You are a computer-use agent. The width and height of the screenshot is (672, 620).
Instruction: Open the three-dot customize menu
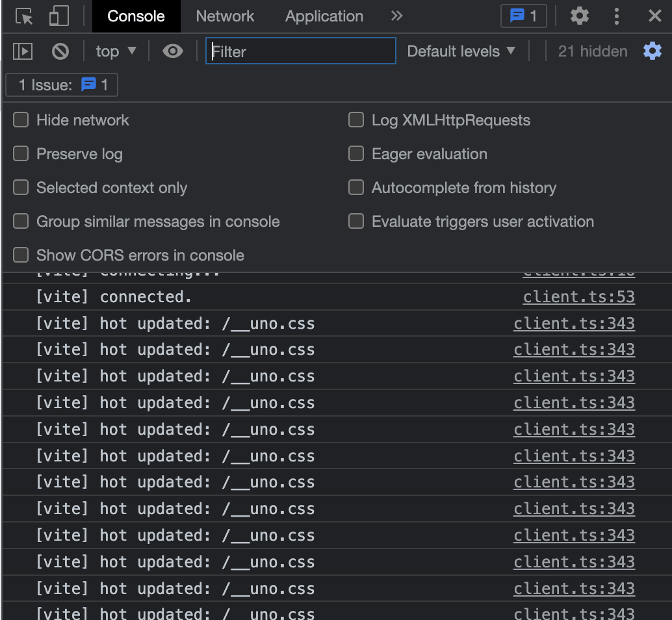pyautogui.click(x=617, y=16)
